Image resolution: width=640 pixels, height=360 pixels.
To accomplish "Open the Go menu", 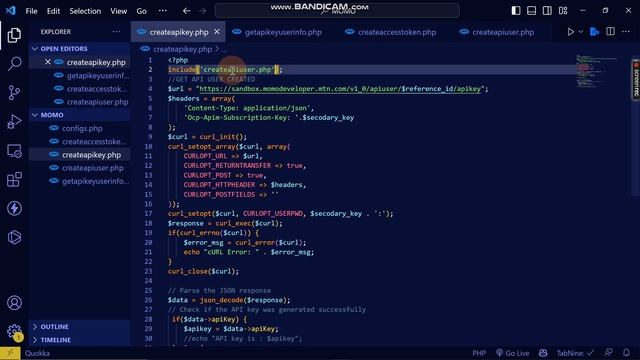I will tap(142, 11).
